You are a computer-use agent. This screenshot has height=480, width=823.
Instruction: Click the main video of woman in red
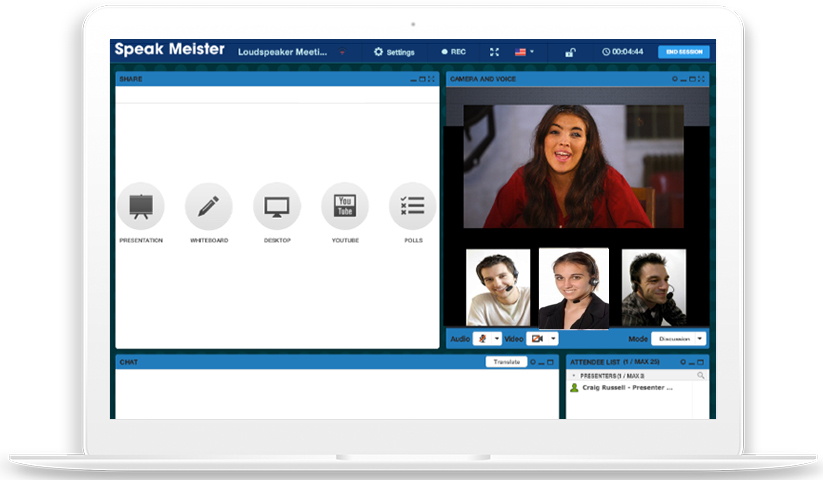click(x=574, y=166)
